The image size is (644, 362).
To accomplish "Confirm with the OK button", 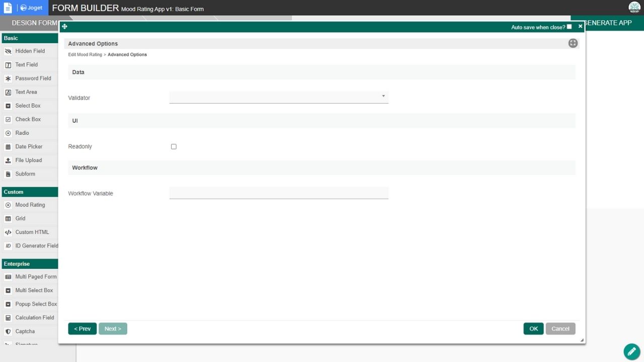I will click(x=533, y=329).
